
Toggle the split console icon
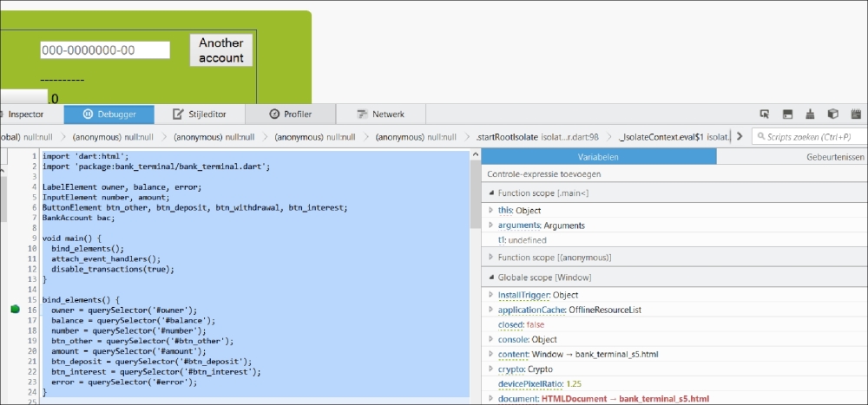(x=787, y=114)
